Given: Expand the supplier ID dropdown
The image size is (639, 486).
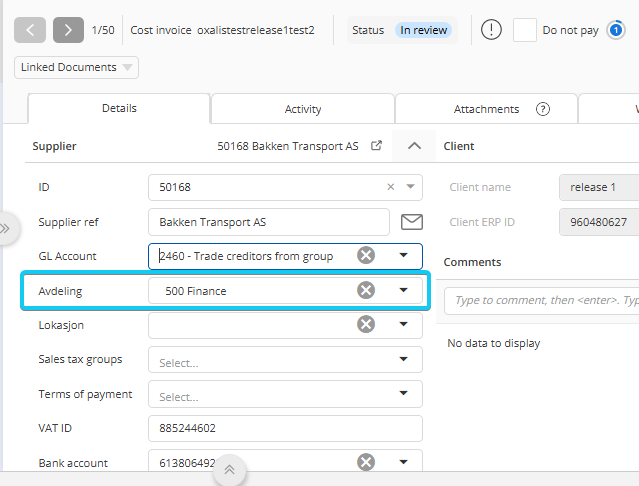Looking at the screenshot, I should click(410, 187).
